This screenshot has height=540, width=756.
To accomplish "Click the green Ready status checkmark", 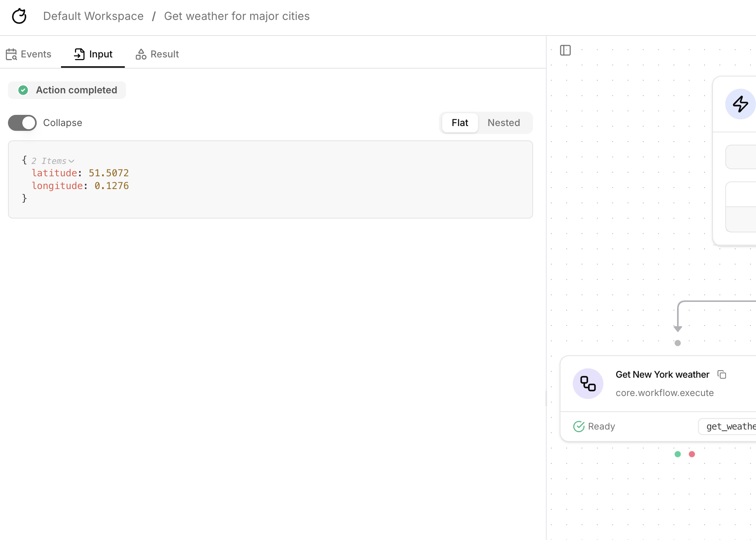I will click(579, 426).
